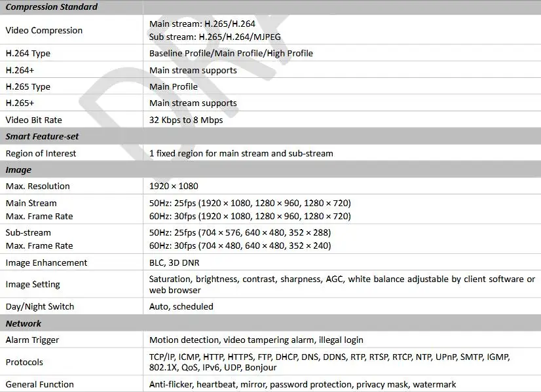Click 'Motion detection, video tampering alarm' value
This screenshot has height=392, width=541.
coord(256,340)
